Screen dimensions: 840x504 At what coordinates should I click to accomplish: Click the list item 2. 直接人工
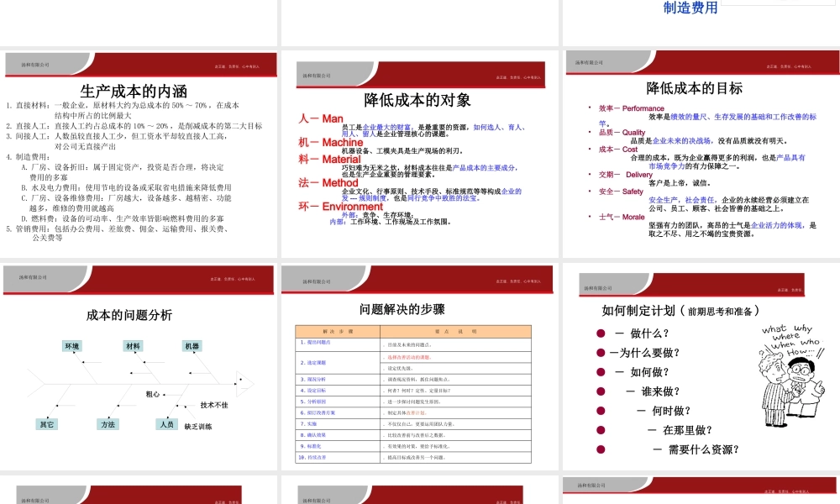134,126
